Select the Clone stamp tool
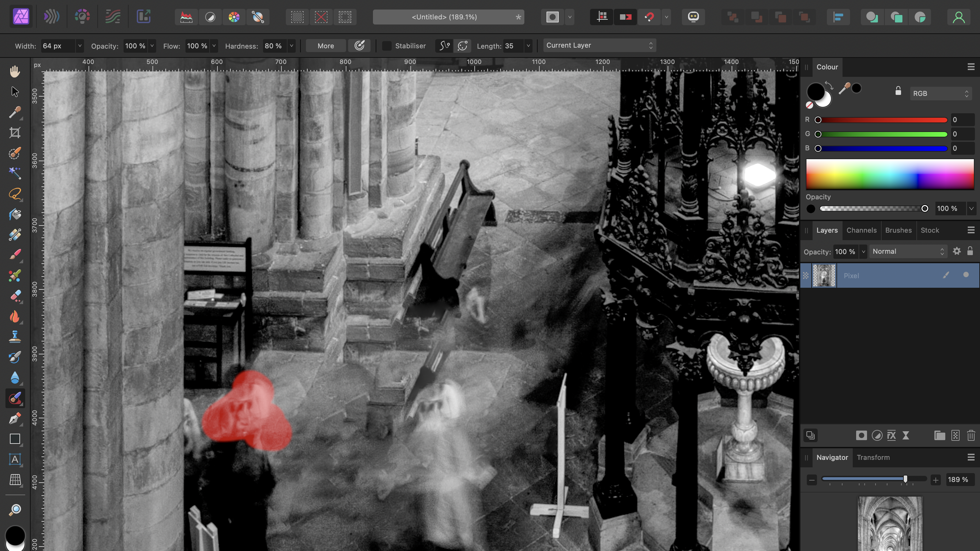Viewport: 980px width, 551px height. point(15,336)
